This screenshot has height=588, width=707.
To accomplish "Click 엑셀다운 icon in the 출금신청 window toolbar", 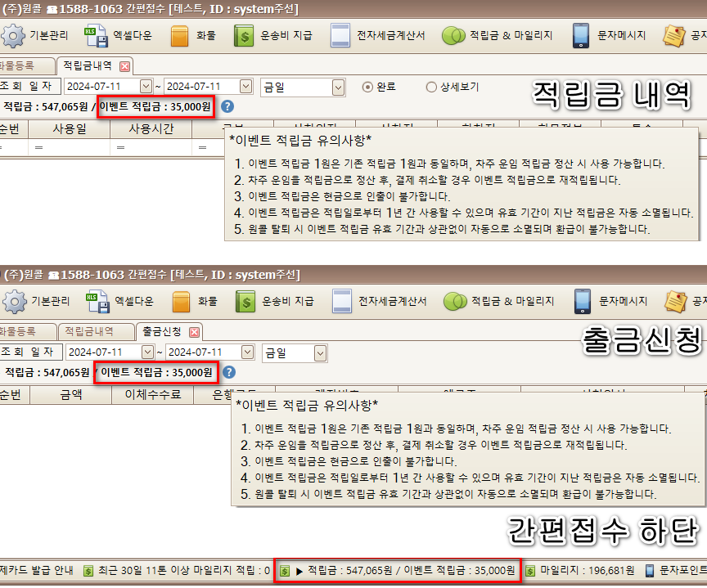I will click(x=98, y=301).
